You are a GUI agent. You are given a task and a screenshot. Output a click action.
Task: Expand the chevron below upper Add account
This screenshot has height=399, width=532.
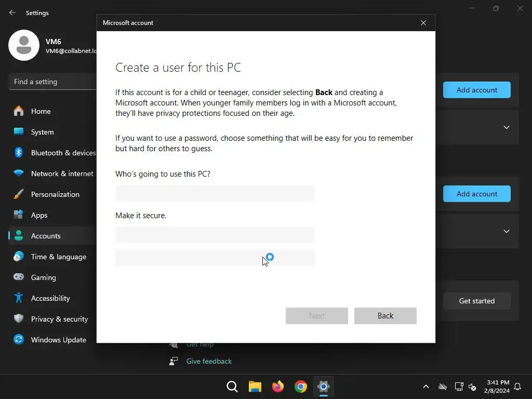click(x=507, y=127)
